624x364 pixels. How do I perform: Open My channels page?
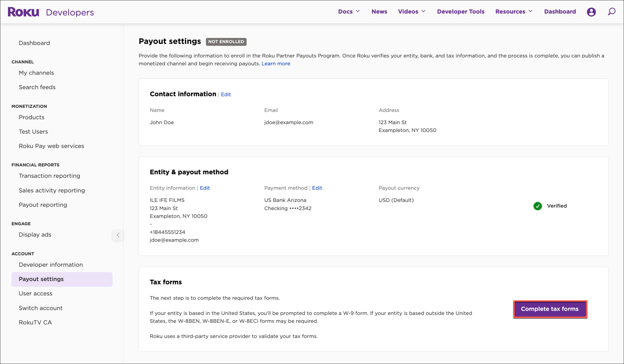point(36,72)
